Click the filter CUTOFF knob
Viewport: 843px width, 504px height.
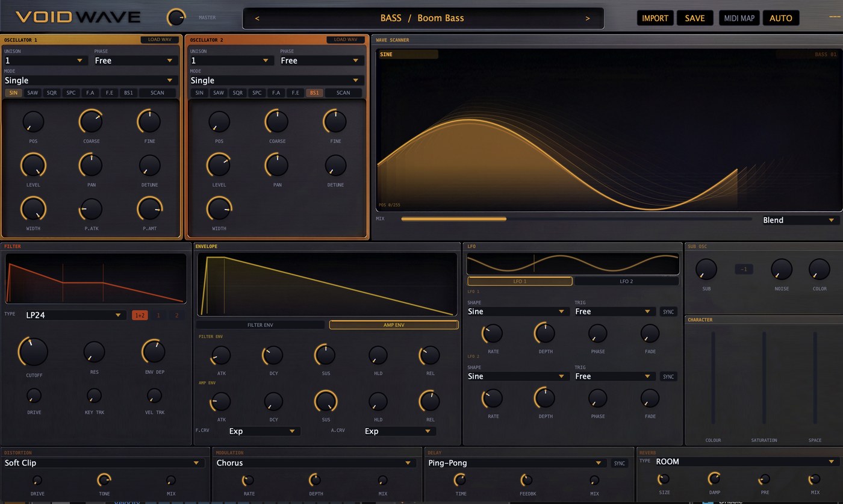pyautogui.click(x=33, y=352)
